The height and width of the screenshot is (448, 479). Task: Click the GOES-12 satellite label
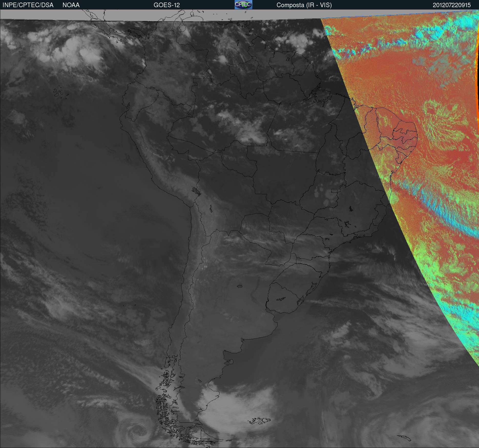[x=166, y=5]
